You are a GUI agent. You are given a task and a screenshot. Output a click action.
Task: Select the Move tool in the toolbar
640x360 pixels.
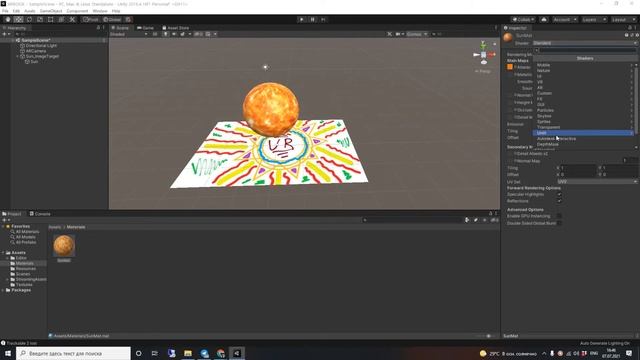18,19
